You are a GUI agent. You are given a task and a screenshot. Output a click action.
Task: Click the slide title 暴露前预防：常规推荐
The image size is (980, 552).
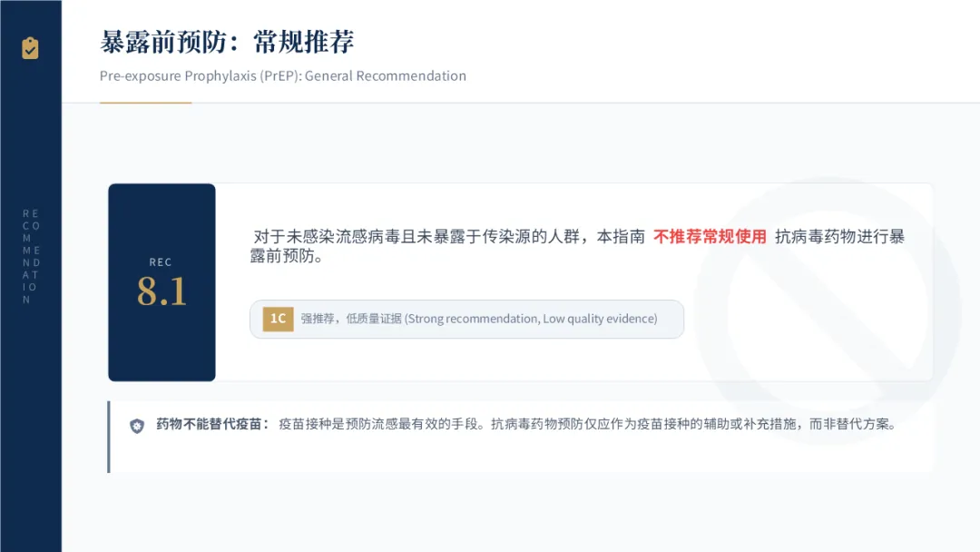(227, 42)
